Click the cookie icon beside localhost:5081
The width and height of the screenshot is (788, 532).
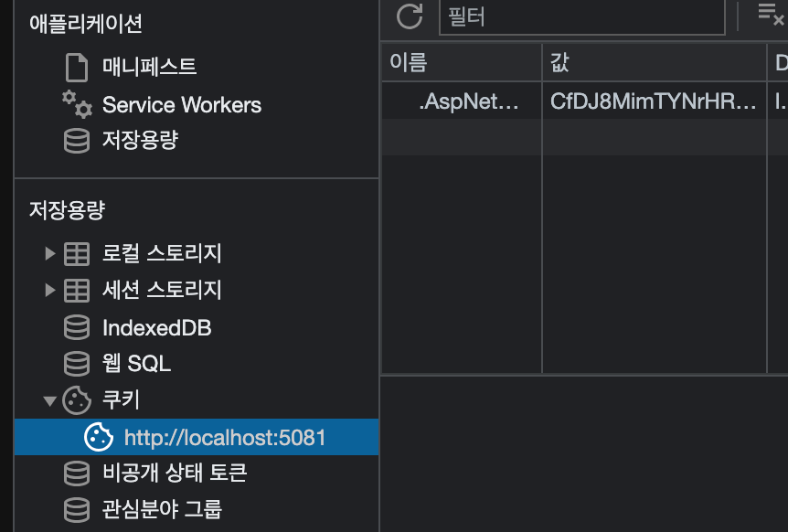point(99,437)
